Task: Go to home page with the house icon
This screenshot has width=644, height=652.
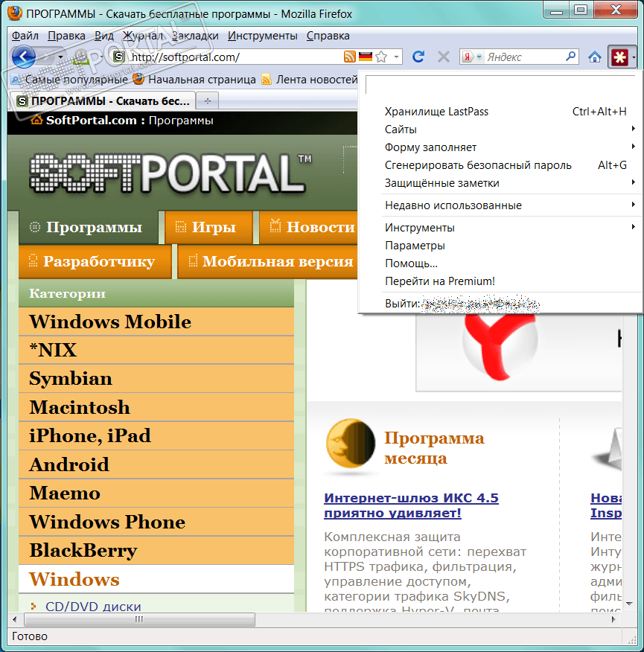Action: point(595,57)
